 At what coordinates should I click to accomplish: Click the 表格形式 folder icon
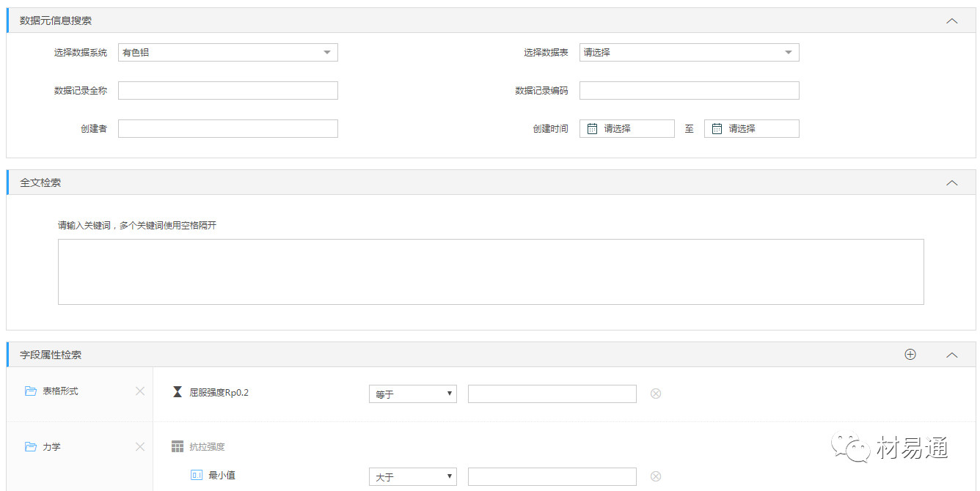tap(31, 391)
